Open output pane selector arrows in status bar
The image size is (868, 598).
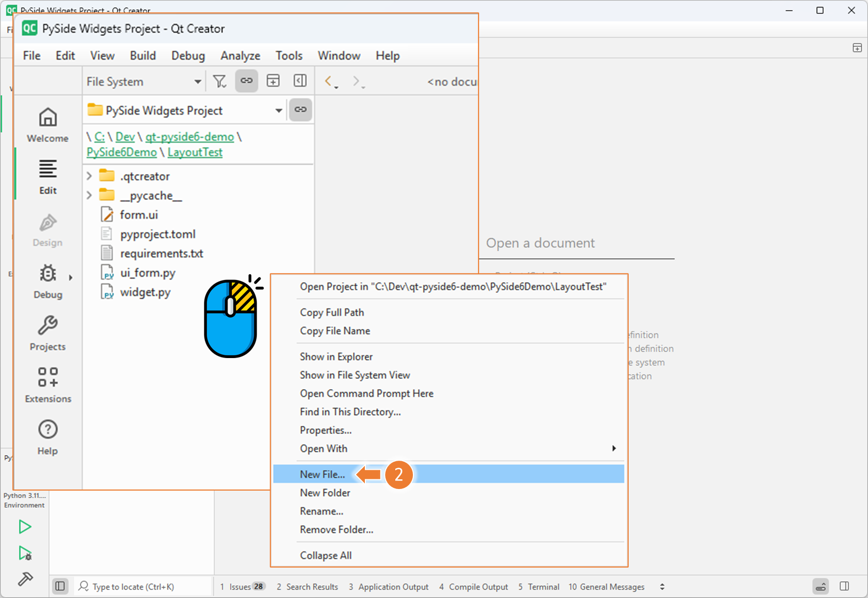click(x=662, y=586)
